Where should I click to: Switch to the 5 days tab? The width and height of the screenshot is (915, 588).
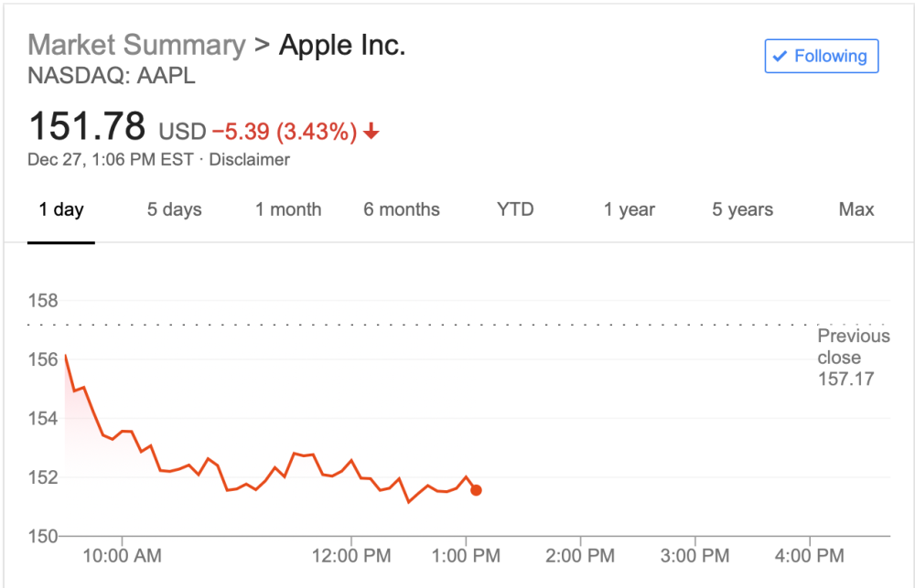tap(174, 209)
